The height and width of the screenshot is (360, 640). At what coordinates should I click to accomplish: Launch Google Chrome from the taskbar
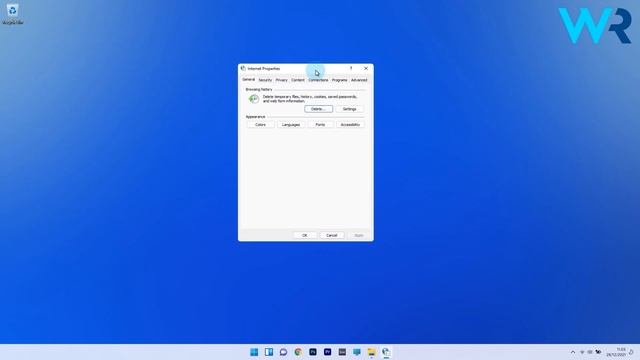(298, 352)
